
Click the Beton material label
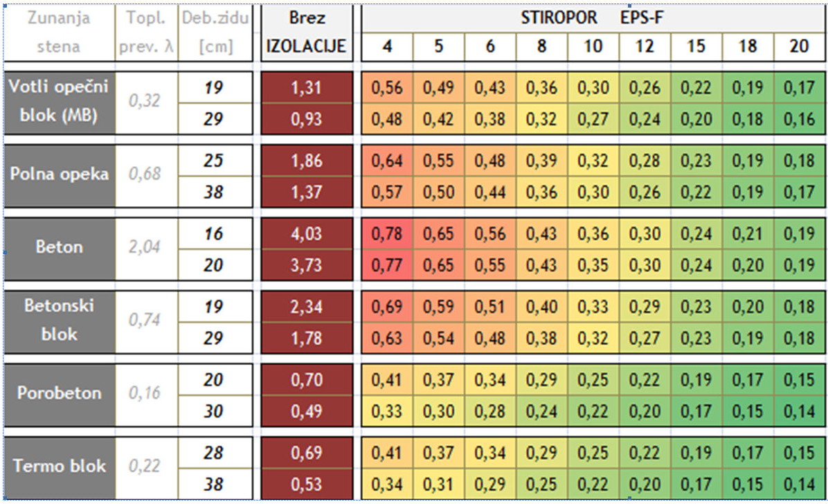(x=59, y=249)
